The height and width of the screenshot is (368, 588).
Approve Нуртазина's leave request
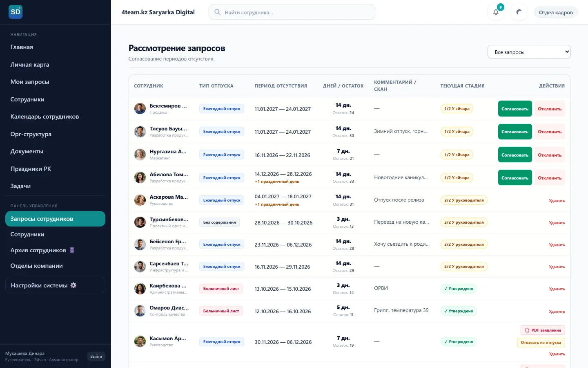515,155
